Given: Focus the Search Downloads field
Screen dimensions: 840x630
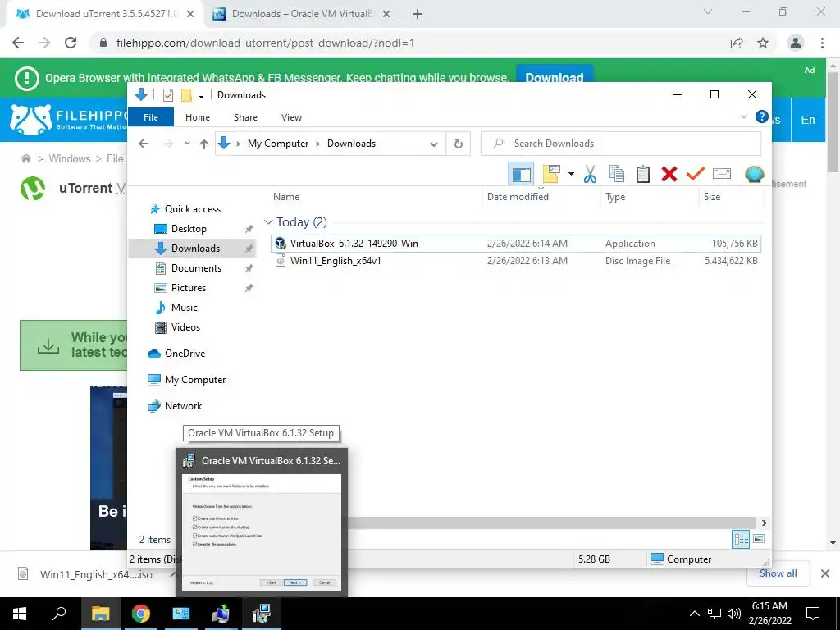Looking at the screenshot, I should [621, 144].
